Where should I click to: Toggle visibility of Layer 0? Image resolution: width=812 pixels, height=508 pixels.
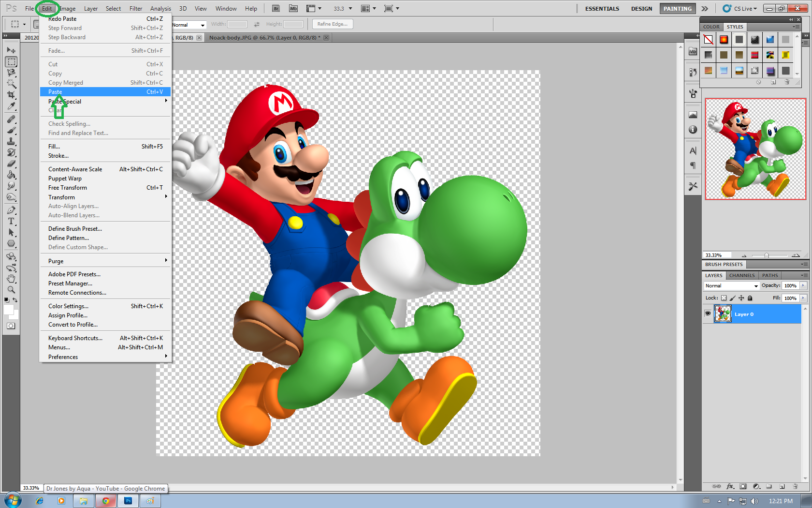click(x=708, y=314)
